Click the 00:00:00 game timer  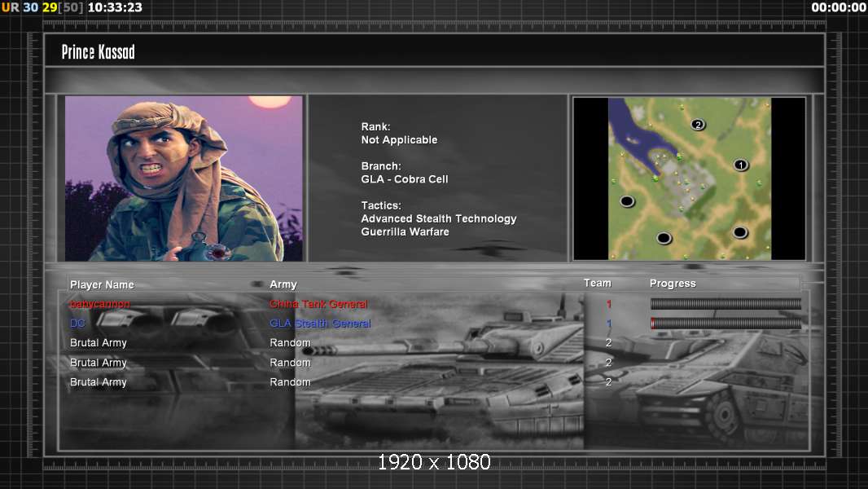click(839, 8)
